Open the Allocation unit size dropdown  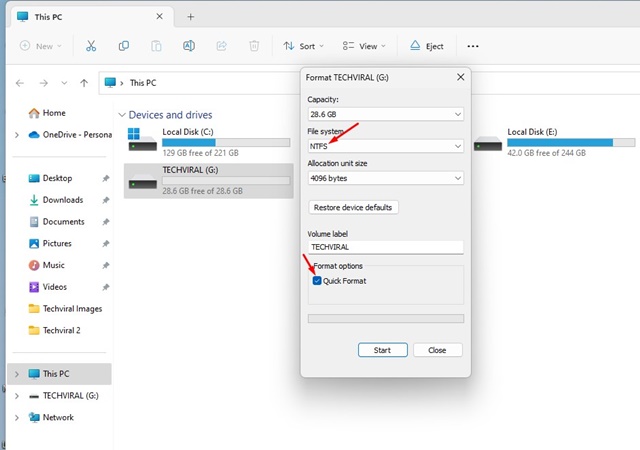(385, 178)
